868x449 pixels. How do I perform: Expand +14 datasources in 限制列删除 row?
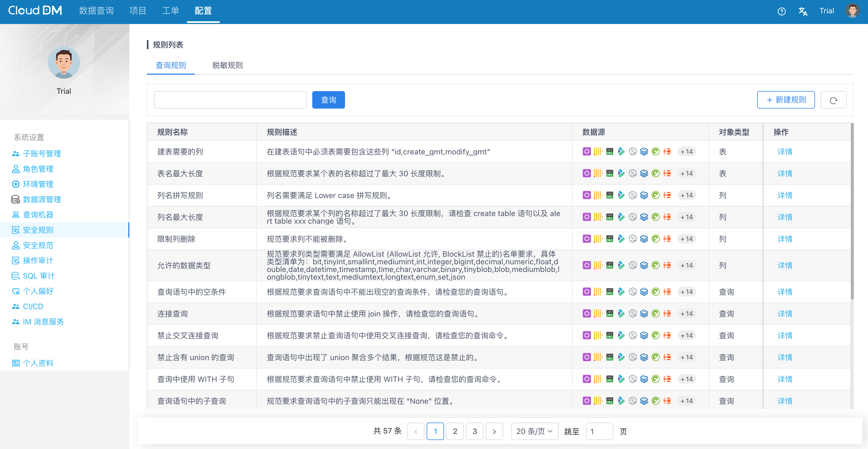[686, 239]
